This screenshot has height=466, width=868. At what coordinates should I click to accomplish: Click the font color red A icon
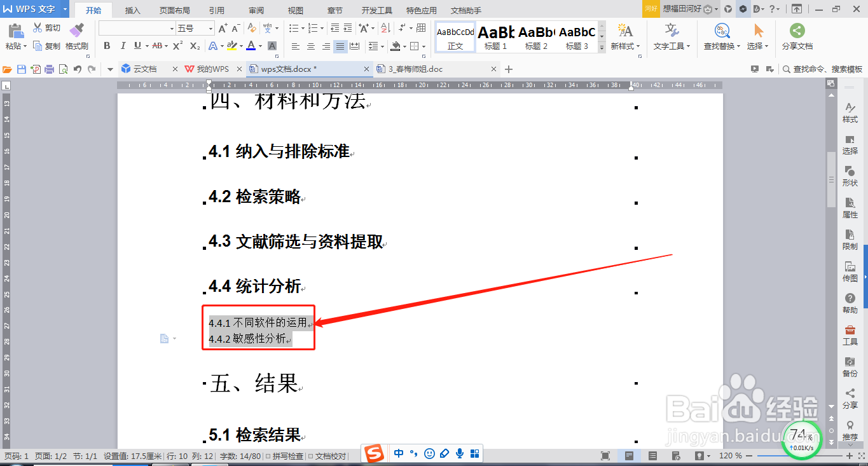[x=251, y=46]
